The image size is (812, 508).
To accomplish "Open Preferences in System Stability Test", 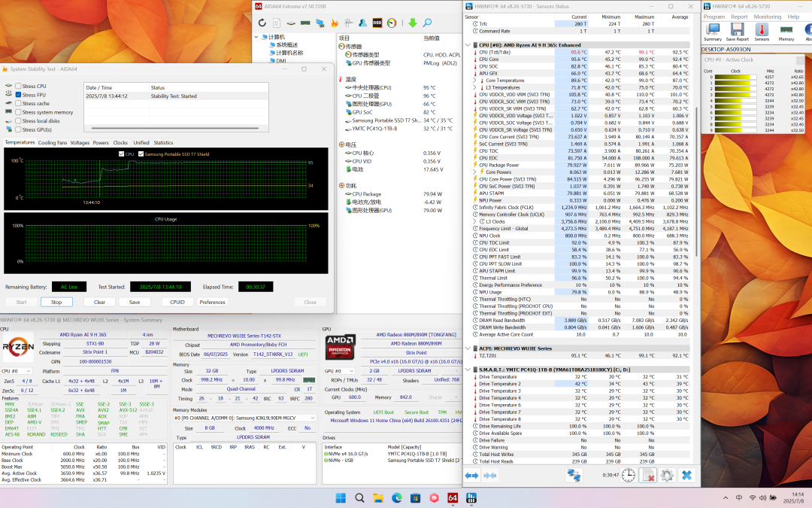I will click(x=212, y=303).
